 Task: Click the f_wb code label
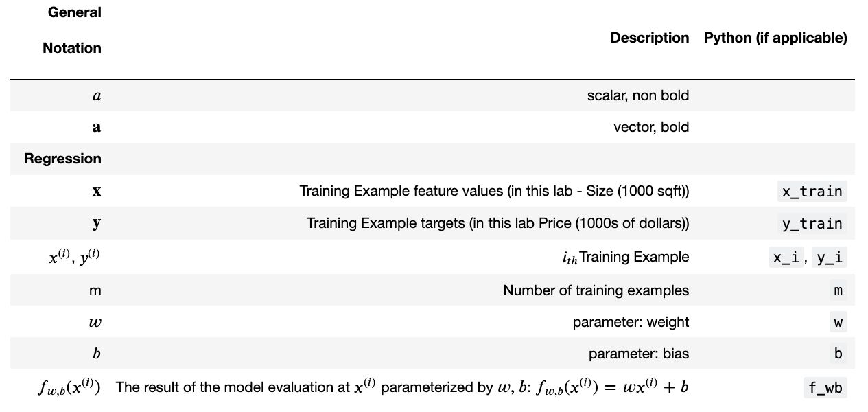tap(825, 388)
